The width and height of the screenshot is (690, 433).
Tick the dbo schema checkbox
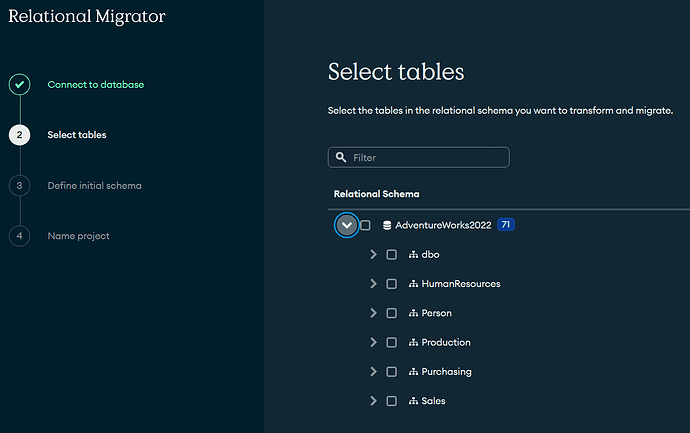pos(391,255)
